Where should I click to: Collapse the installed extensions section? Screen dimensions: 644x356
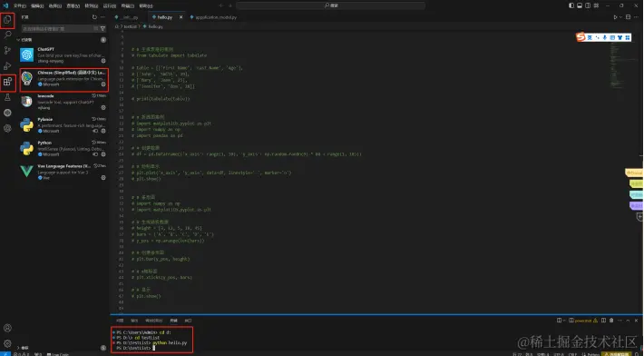point(18,40)
